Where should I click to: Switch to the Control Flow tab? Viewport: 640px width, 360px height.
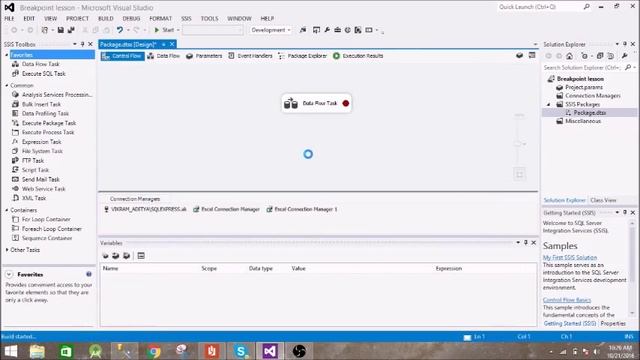point(122,56)
